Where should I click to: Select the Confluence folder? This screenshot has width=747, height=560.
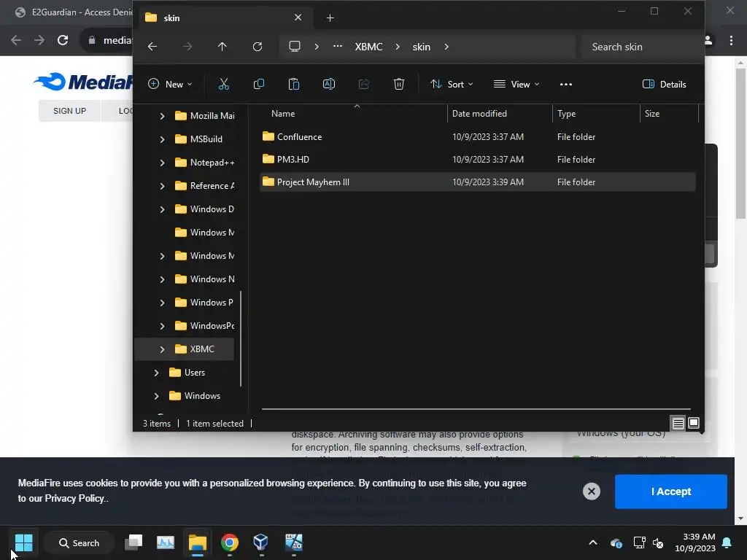click(478, 136)
